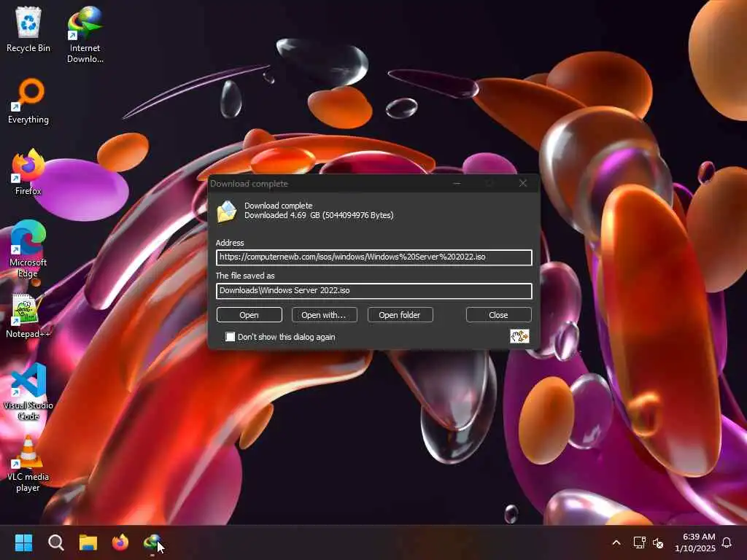Image resolution: width=747 pixels, height=560 pixels.
Task: Select the Microsoft Edge desktop shortcut
Action: point(28,249)
